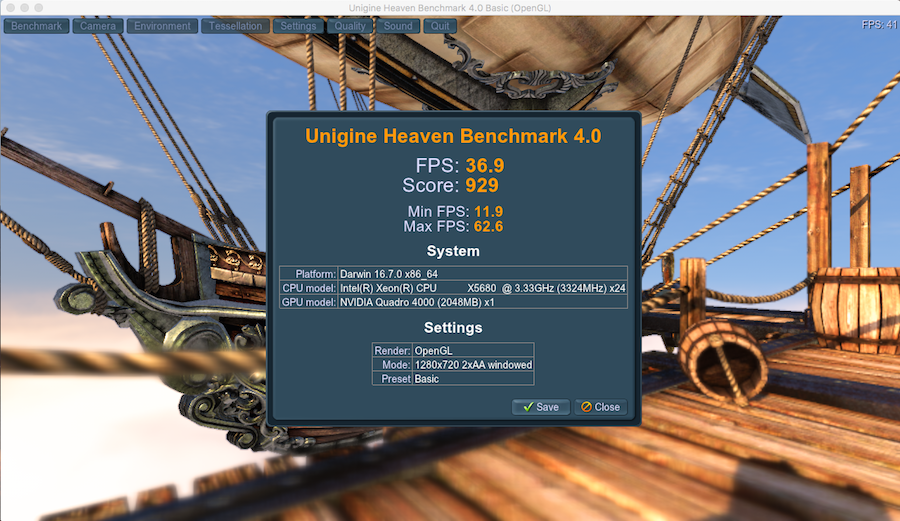Click the Score value 929
The width and height of the screenshot is (900, 521).
coord(482,185)
